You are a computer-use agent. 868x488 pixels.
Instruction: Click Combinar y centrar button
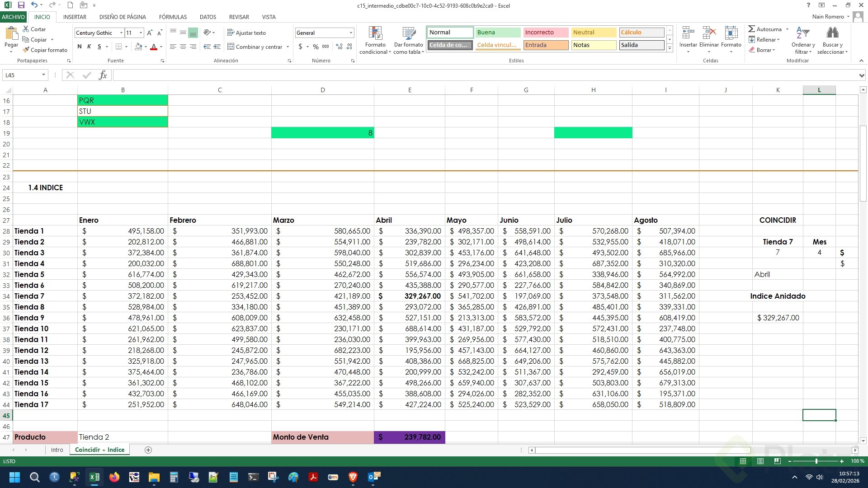(x=255, y=47)
